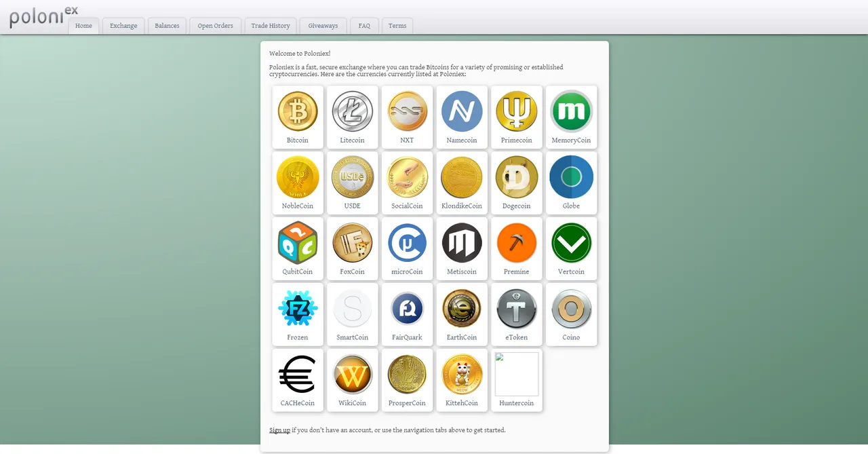The image size is (868, 454).
Task: Click the CACHeCoin euro symbol icon
Action: (x=298, y=375)
